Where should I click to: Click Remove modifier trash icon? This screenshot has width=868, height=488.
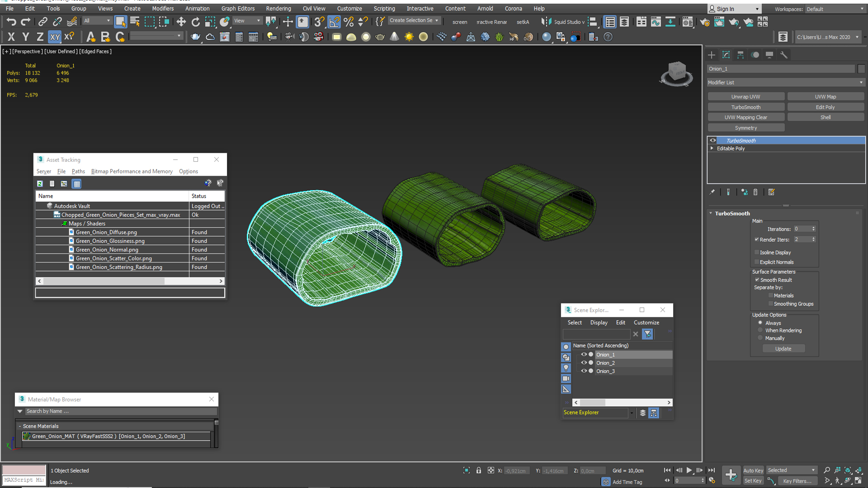(x=755, y=192)
